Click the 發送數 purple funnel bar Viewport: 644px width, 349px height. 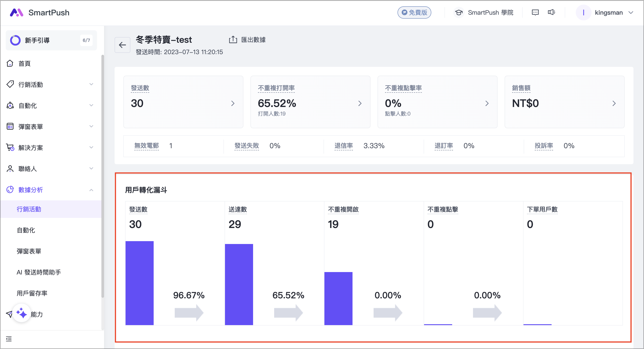(140, 283)
